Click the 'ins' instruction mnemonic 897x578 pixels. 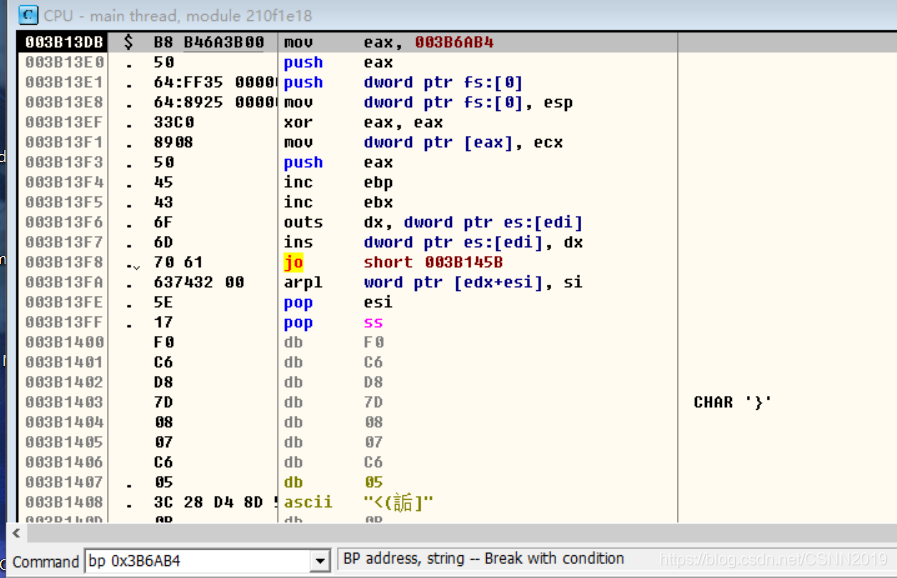pos(298,243)
